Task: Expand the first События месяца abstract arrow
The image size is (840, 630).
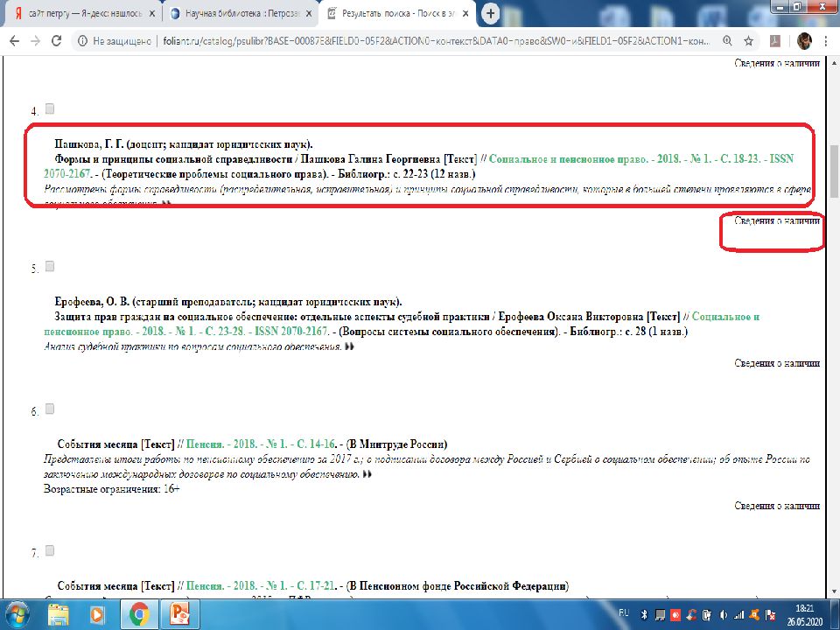Action: [367, 473]
